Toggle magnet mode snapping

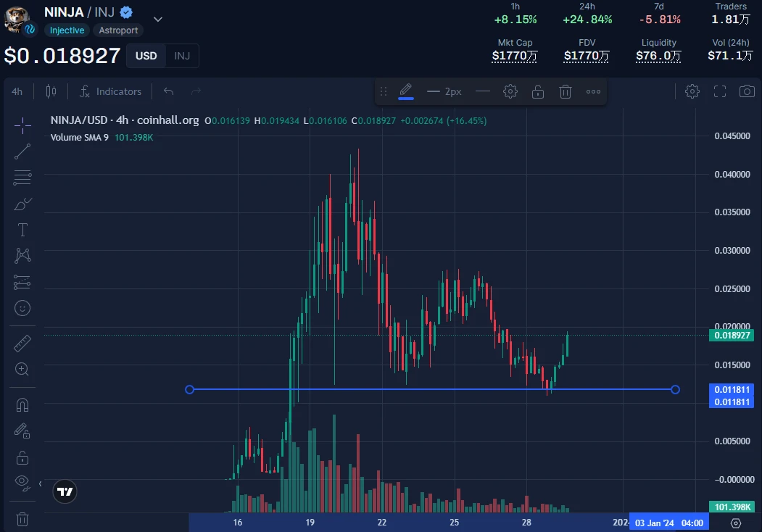[22, 404]
